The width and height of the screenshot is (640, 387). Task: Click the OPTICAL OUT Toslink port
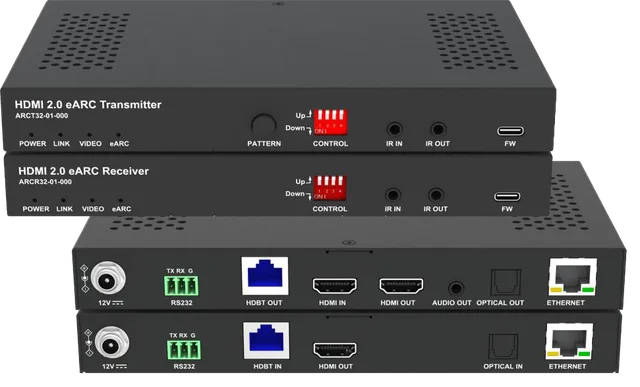coord(506,282)
